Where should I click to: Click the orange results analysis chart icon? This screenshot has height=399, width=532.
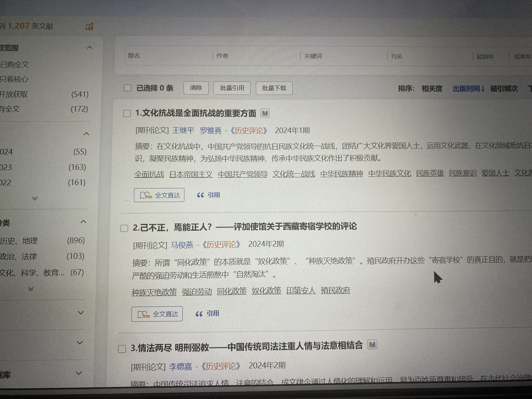tap(89, 27)
